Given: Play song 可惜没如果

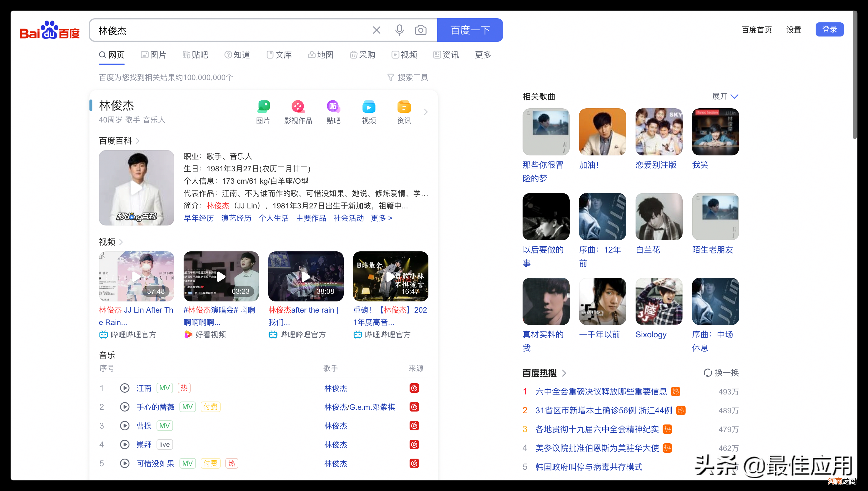Looking at the screenshot, I should (x=125, y=463).
